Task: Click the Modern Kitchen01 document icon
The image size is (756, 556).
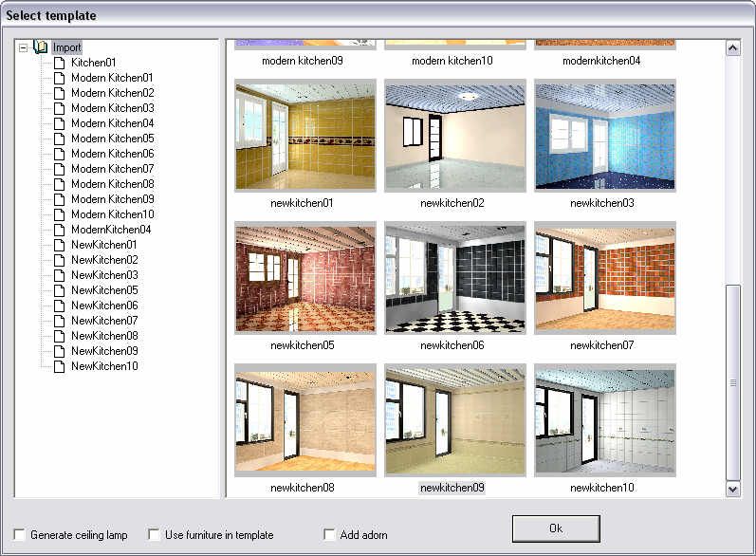Action: [x=60, y=78]
